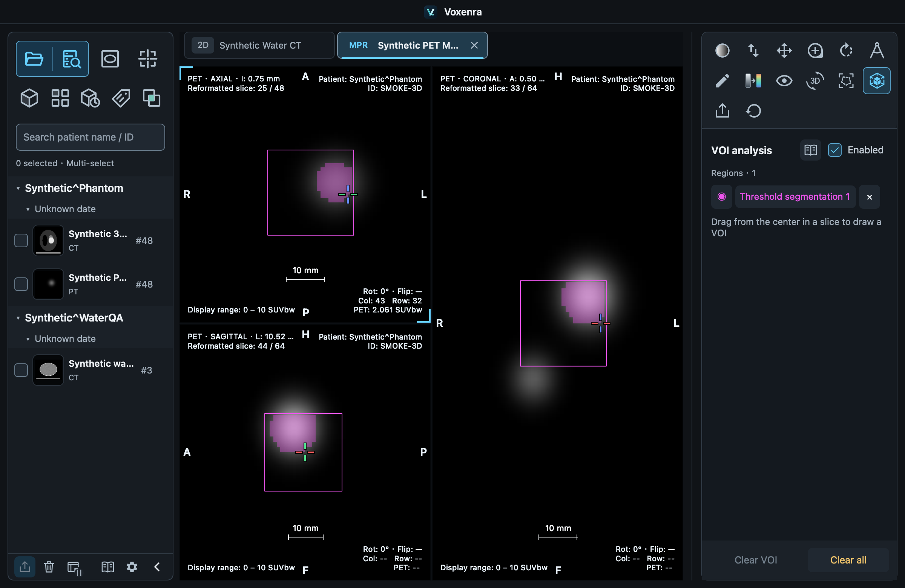Click the magenta region color swatch
This screenshot has width=905, height=588.
click(721, 196)
